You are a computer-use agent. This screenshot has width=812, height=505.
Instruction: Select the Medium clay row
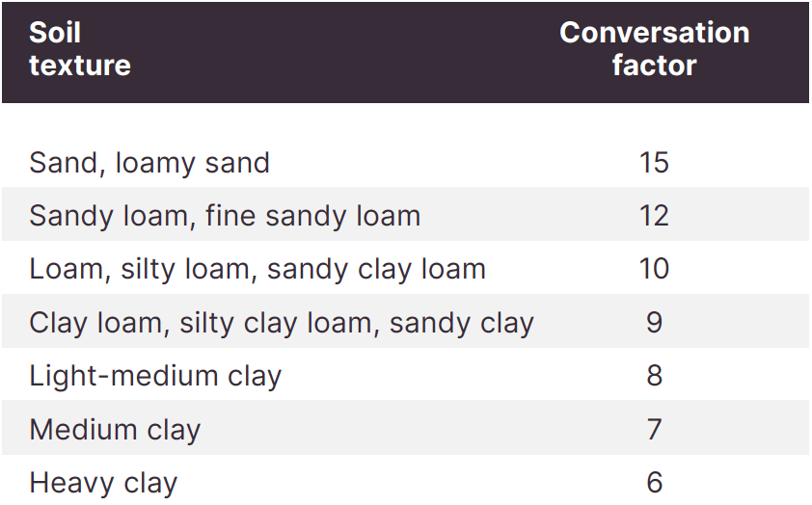tap(405, 428)
